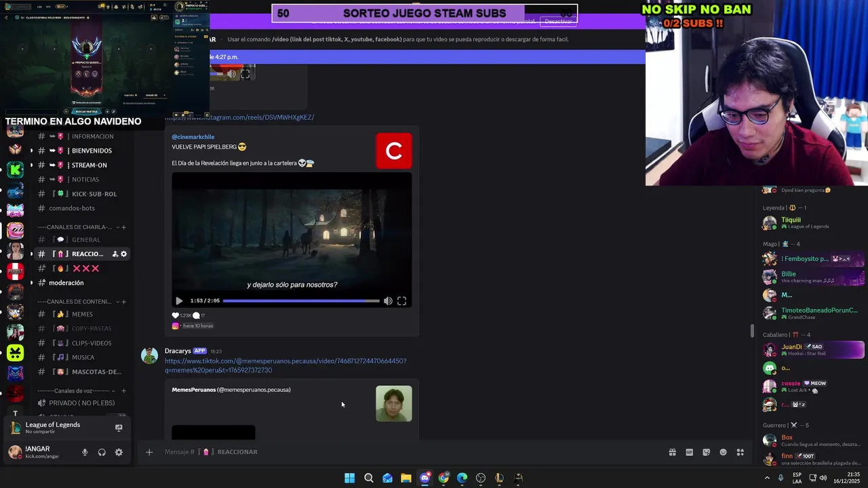Add channel to Canales de voz category

click(x=123, y=391)
